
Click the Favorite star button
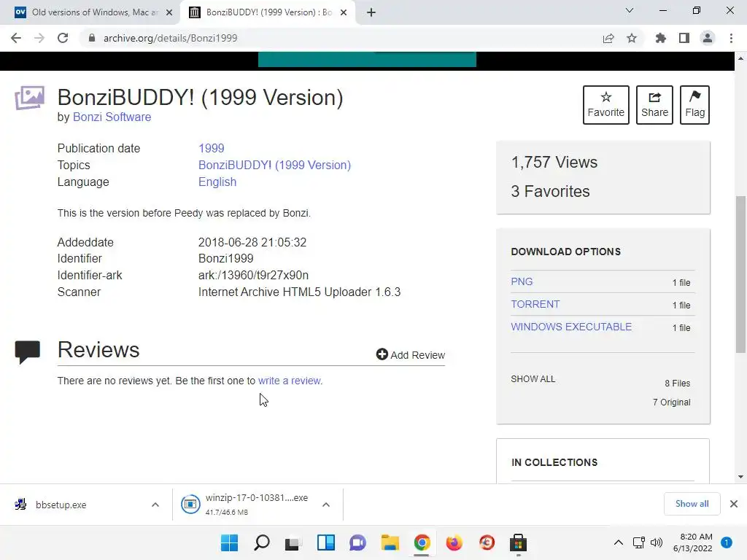point(606,105)
